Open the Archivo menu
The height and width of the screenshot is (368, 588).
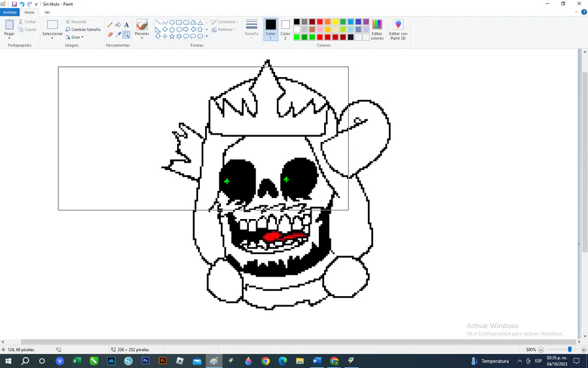tap(10, 12)
